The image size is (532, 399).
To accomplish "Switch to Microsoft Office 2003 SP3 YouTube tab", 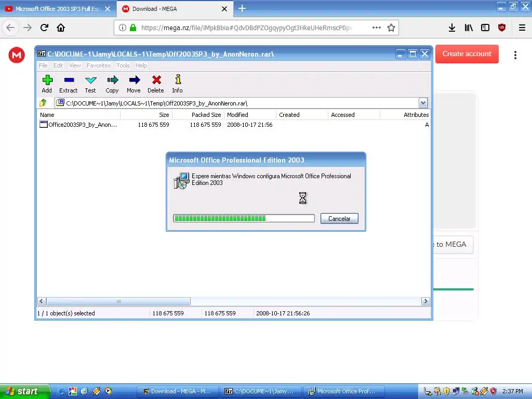I will 58,9.
